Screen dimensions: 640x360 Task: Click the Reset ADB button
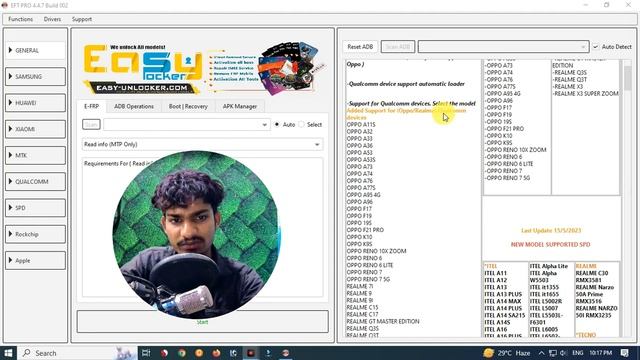pos(360,47)
